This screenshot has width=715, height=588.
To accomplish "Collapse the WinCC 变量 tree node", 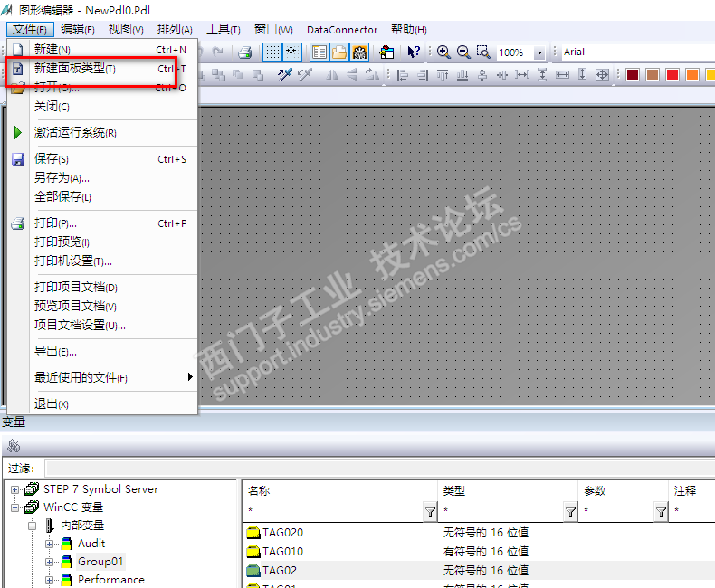I will coord(15,507).
